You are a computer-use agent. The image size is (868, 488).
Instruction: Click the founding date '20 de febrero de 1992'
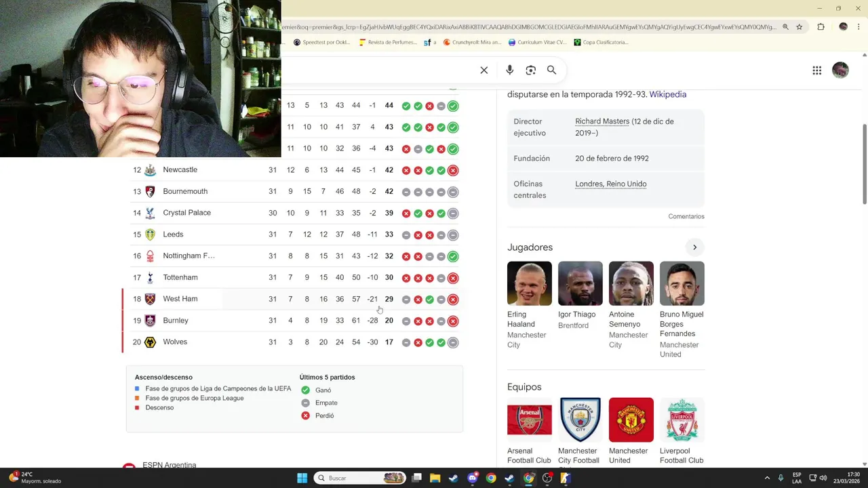pyautogui.click(x=612, y=158)
